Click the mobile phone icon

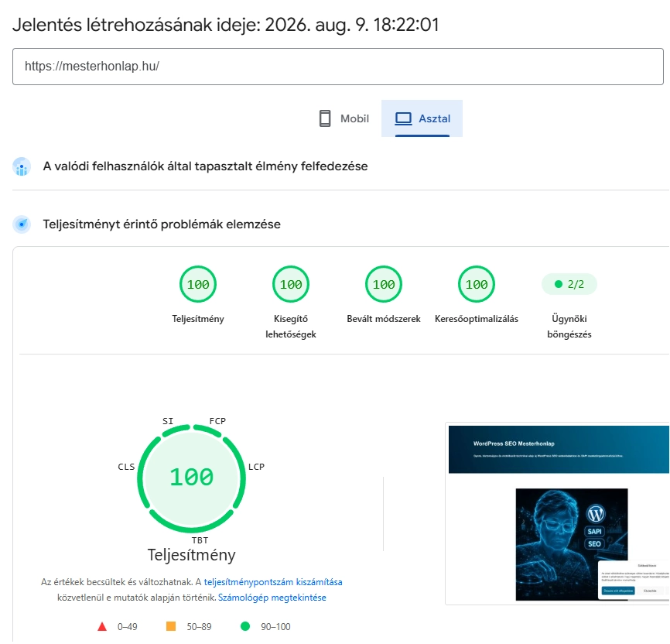pos(325,118)
